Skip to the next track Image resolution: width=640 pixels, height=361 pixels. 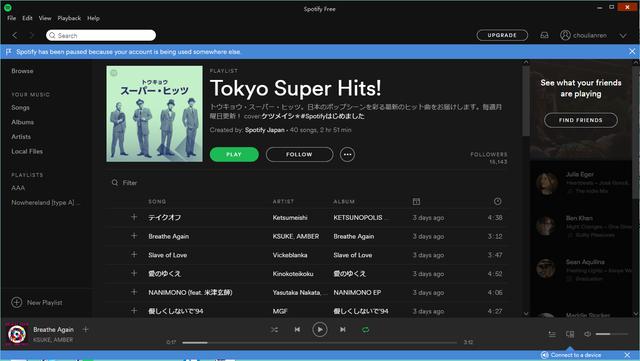pyautogui.click(x=342, y=330)
